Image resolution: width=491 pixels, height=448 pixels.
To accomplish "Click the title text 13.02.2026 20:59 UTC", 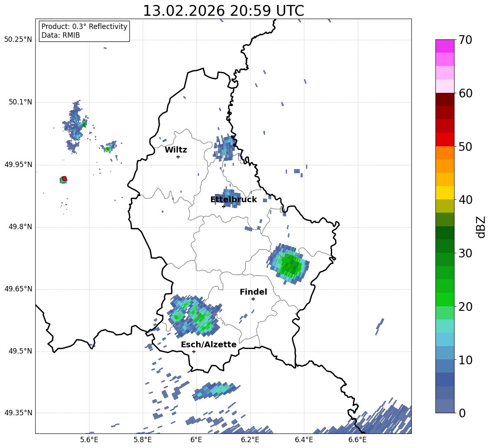I will tap(223, 11).
